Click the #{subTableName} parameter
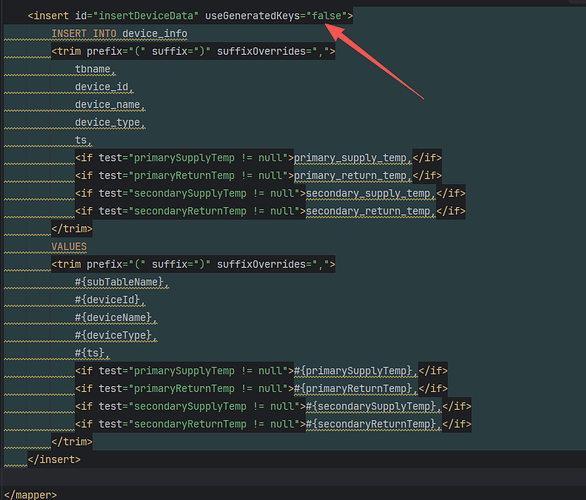Image resolution: width=586 pixels, height=500 pixels. 119,282
